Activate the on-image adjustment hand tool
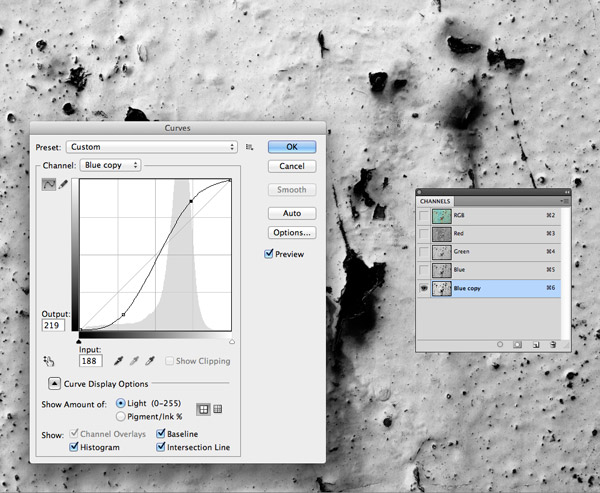 [48, 361]
